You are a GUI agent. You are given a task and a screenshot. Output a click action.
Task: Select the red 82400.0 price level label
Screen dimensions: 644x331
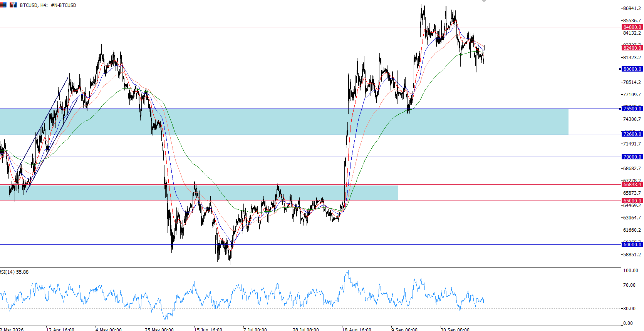point(632,48)
